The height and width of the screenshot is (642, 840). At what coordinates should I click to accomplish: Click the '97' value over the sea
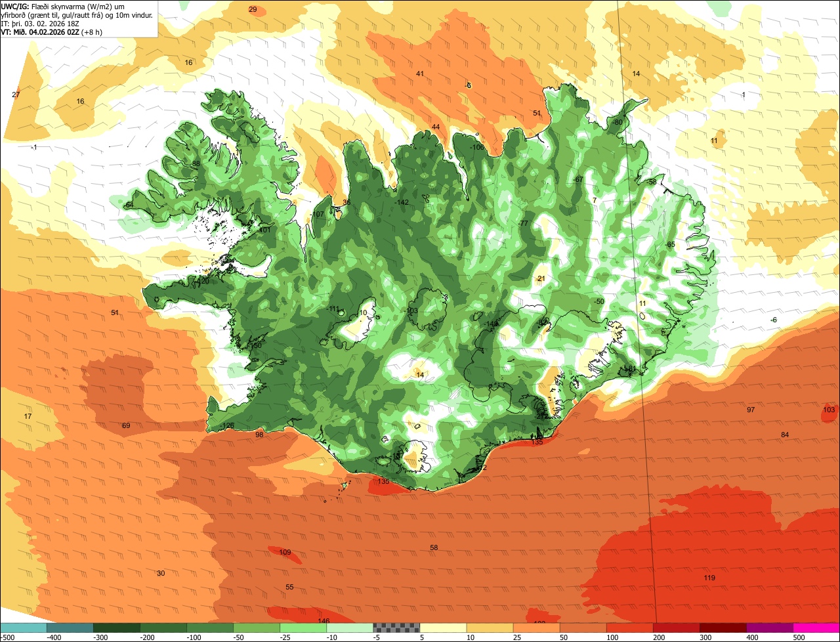tap(751, 410)
